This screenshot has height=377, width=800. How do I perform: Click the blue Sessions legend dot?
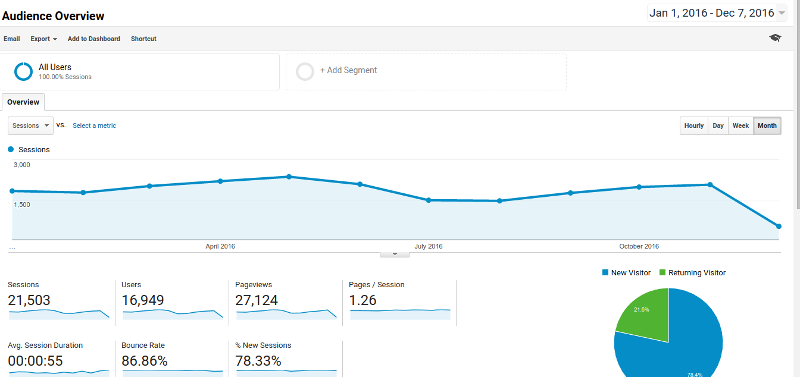point(11,149)
